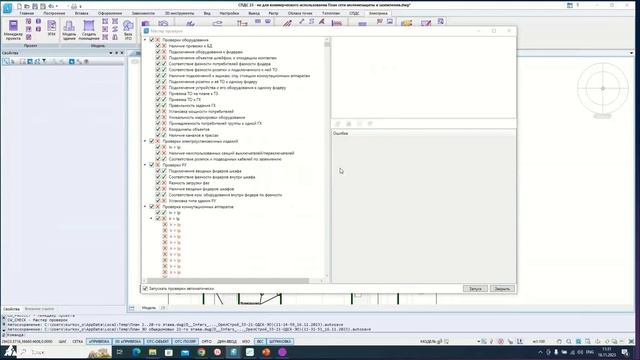Toggle the оПРИВЯЗКА status bar button
The height and width of the screenshot is (360, 640).
point(99,341)
